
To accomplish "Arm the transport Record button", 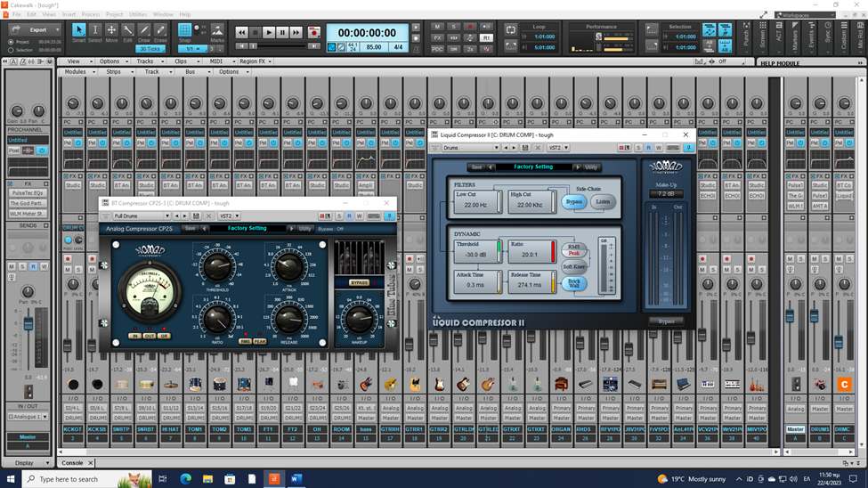I will click(314, 33).
